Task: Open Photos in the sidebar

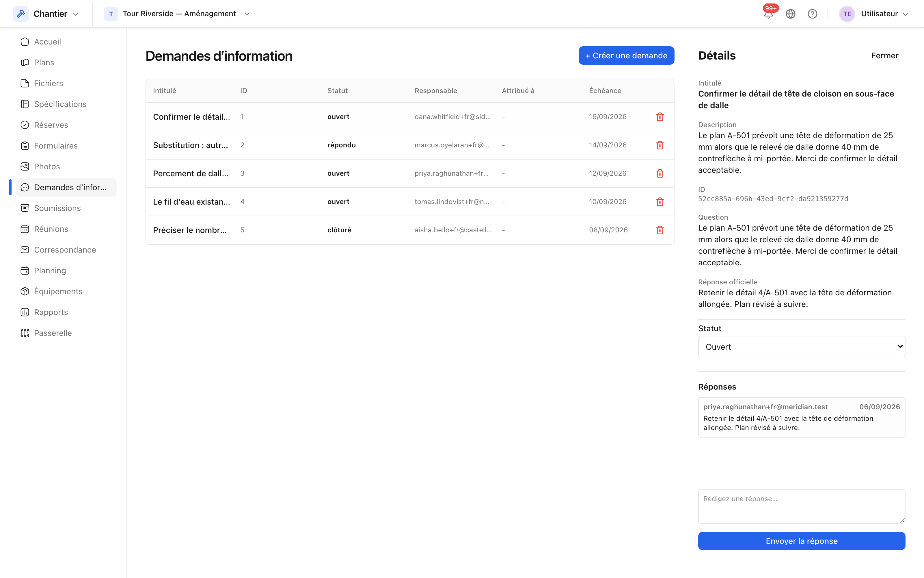Action: 66,167
